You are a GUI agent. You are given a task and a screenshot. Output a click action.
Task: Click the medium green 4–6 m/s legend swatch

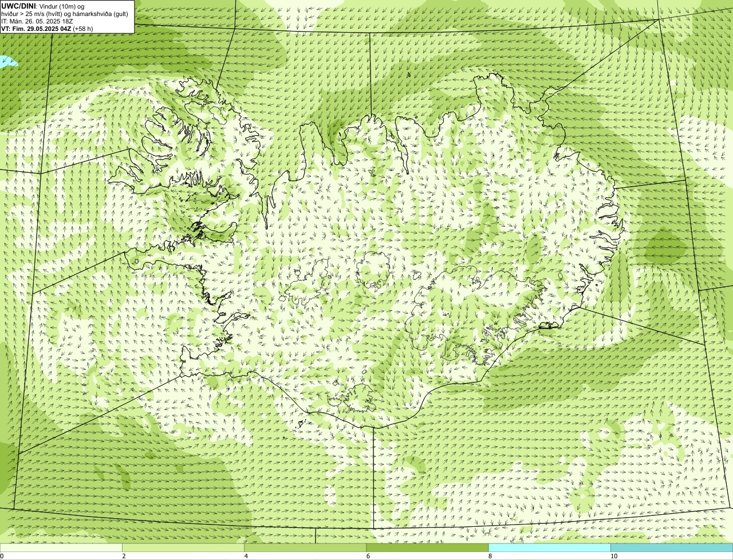click(x=305, y=547)
